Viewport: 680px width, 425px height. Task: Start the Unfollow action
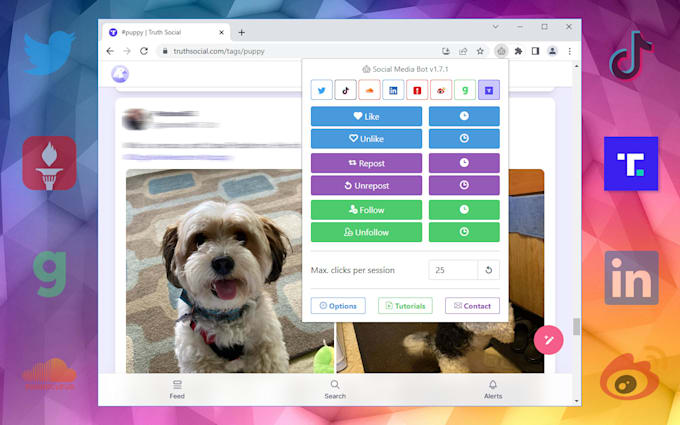coord(366,232)
